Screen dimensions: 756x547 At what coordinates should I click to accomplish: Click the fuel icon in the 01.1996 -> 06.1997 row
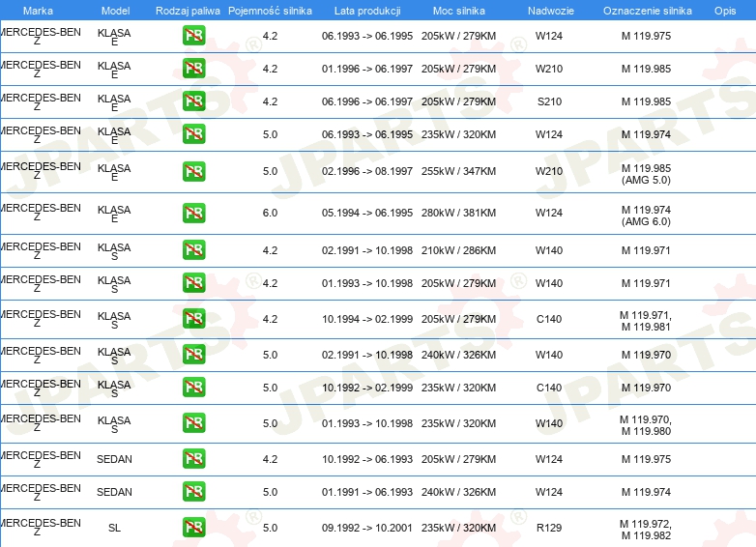pyautogui.click(x=193, y=68)
